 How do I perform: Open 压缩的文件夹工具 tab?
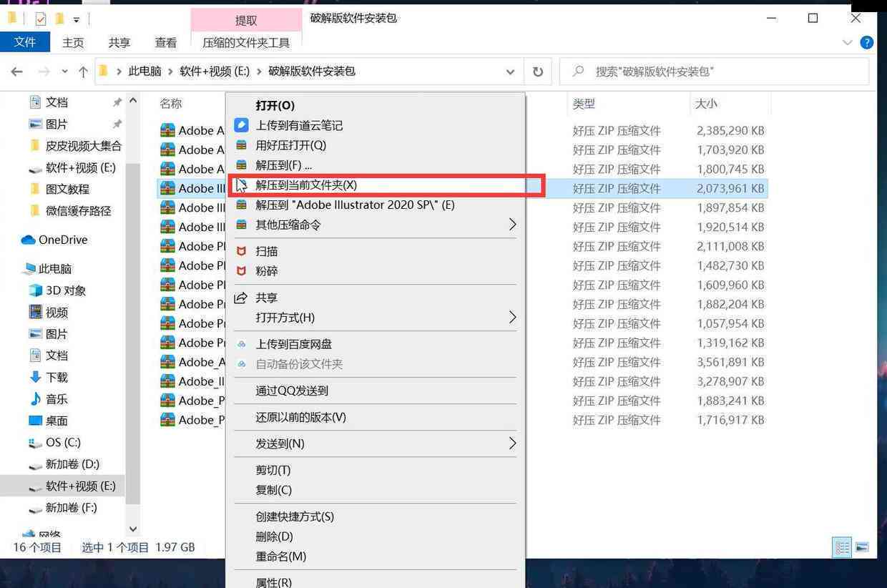click(246, 42)
